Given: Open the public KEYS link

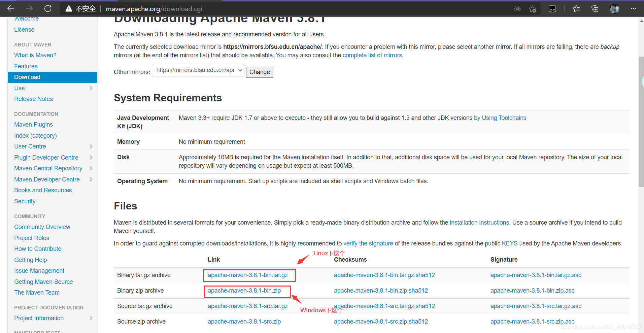Looking at the screenshot, I should tap(510, 243).
